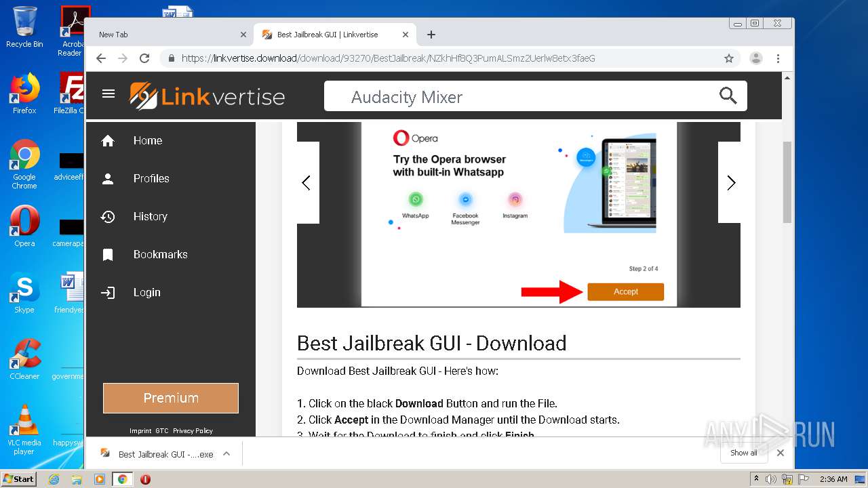Open File Explorer from the taskbar

tap(77, 479)
